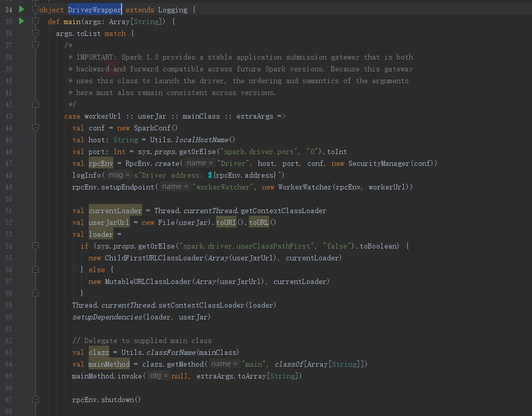This screenshot has height=416, width=532.
Task: Collapse the if userClassPathFirst block on line 54
Action: [35, 246]
